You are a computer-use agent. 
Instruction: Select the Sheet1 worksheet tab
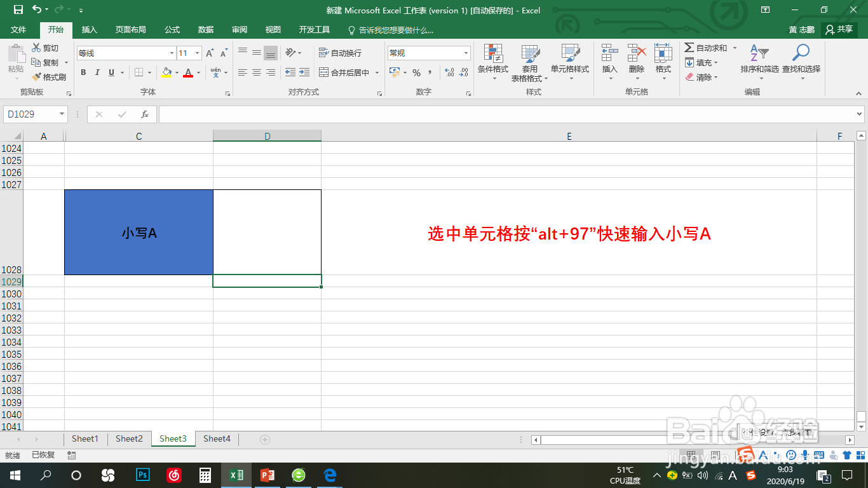coord(85,438)
